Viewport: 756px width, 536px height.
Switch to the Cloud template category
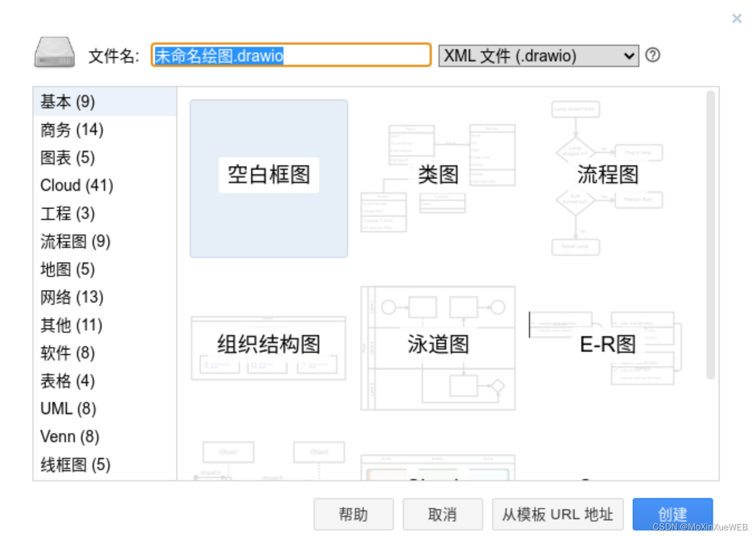[76, 185]
